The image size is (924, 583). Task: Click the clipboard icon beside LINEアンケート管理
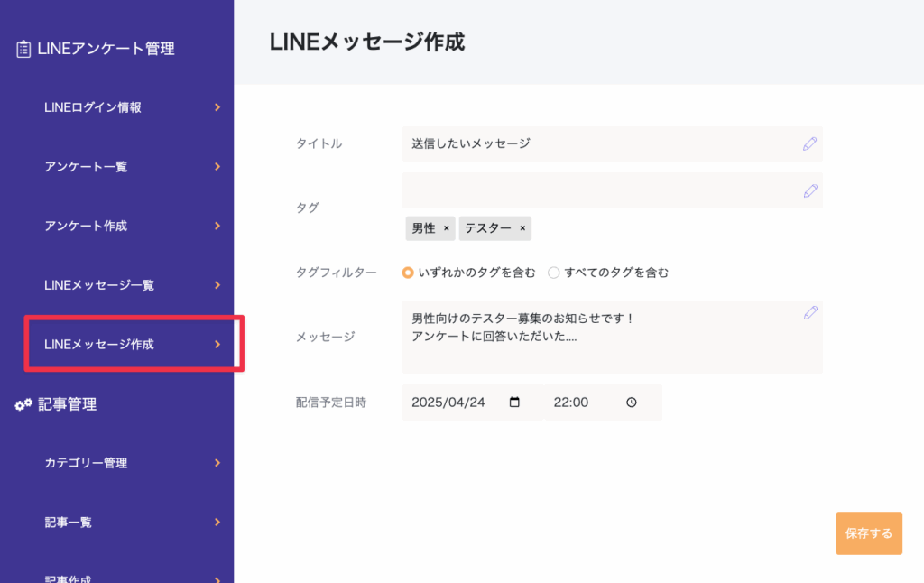coord(23,50)
